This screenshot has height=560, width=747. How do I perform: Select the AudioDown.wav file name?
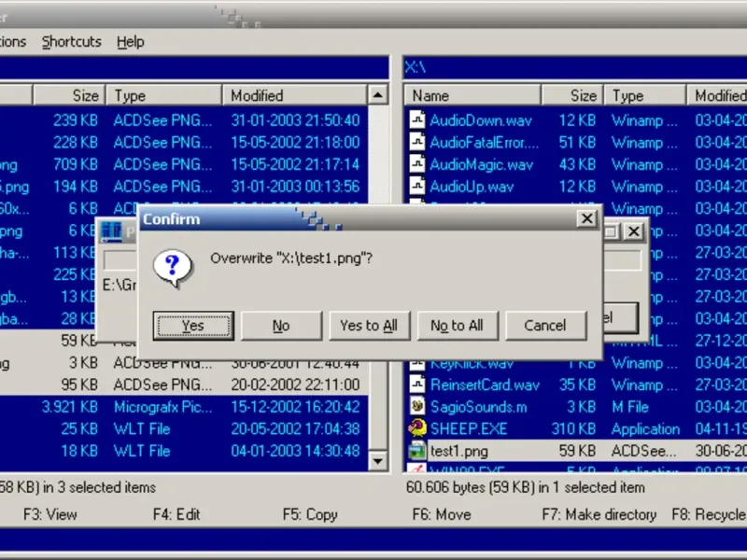[481, 120]
